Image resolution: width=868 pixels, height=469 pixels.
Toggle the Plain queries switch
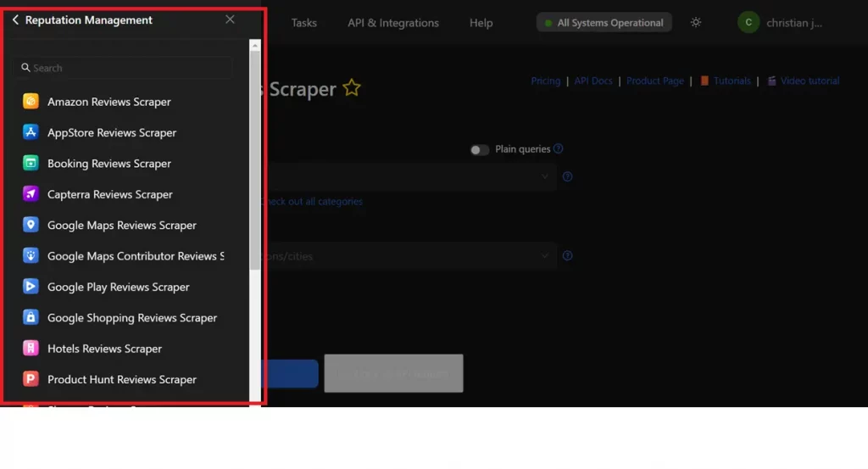(x=480, y=150)
